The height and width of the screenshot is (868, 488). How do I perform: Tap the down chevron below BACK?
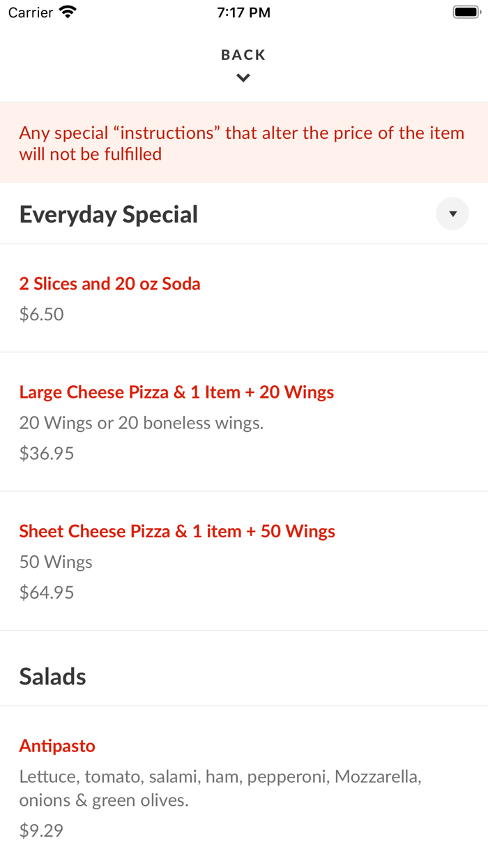click(x=243, y=78)
